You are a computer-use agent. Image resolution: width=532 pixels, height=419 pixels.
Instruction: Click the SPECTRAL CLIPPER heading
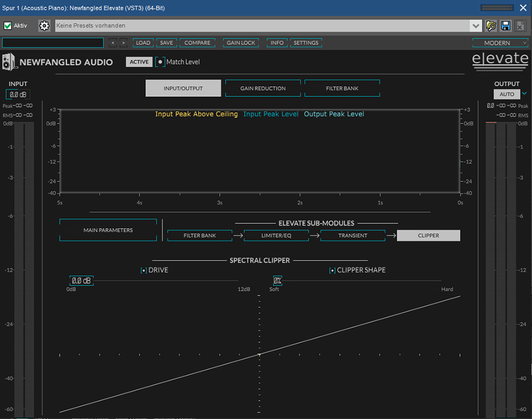coord(260,261)
